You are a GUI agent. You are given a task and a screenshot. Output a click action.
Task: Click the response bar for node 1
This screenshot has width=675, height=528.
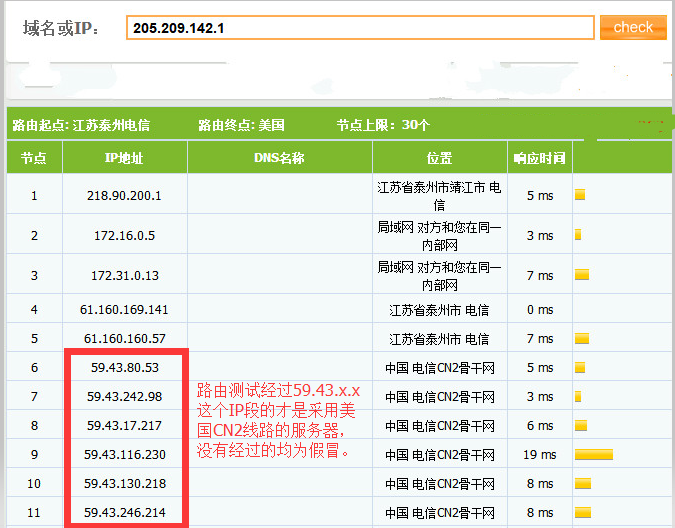pyautogui.click(x=580, y=195)
